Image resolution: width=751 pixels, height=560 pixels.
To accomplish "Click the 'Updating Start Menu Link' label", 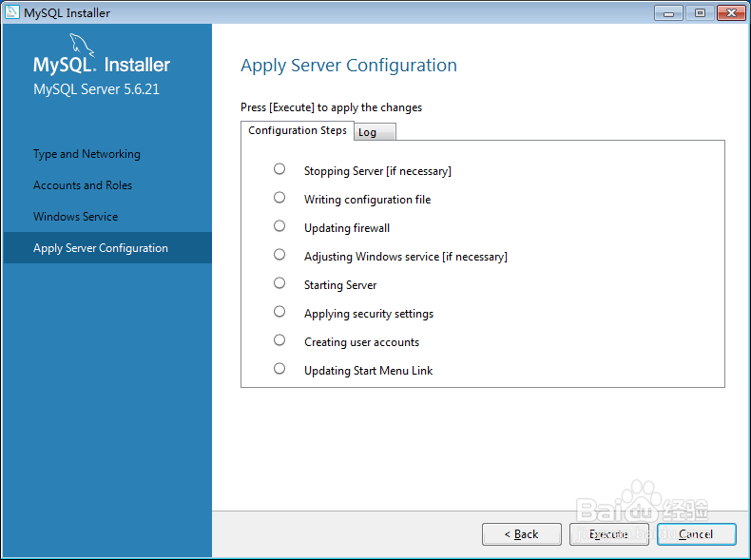I will click(368, 371).
